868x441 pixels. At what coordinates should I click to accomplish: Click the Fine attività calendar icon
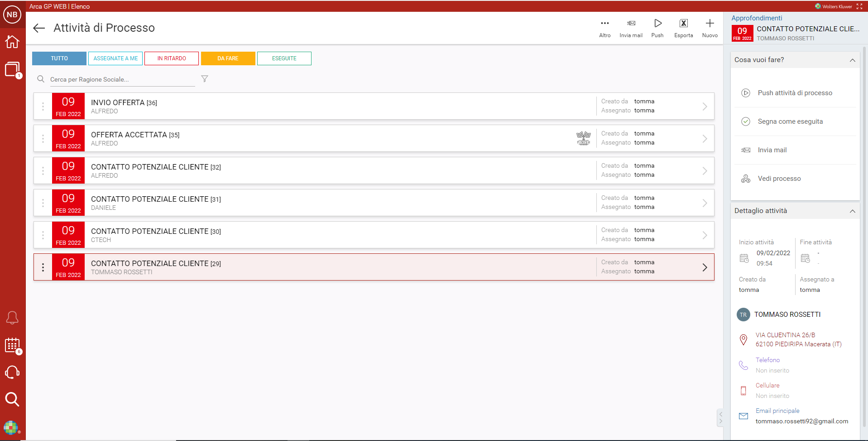[x=805, y=258]
